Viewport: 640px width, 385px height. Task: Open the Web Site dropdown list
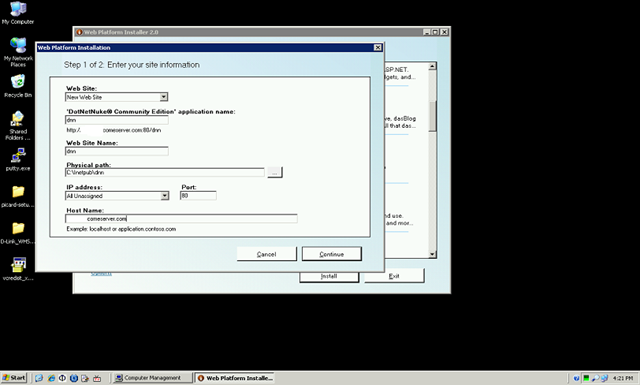[164, 97]
